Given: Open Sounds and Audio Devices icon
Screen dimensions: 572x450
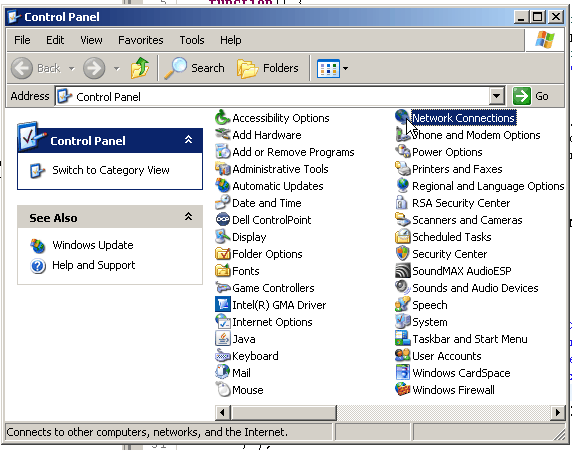Looking at the screenshot, I should (402, 288).
